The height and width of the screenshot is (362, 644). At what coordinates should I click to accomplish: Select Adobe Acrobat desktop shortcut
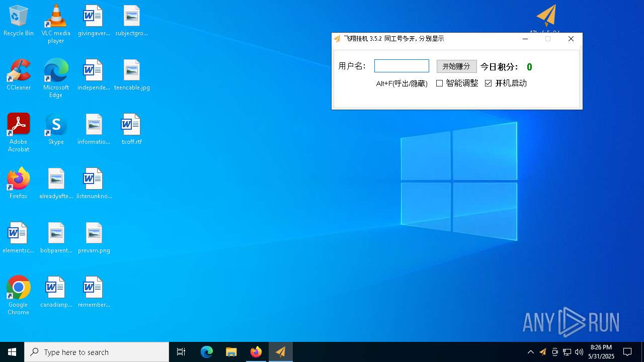[x=19, y=133]
